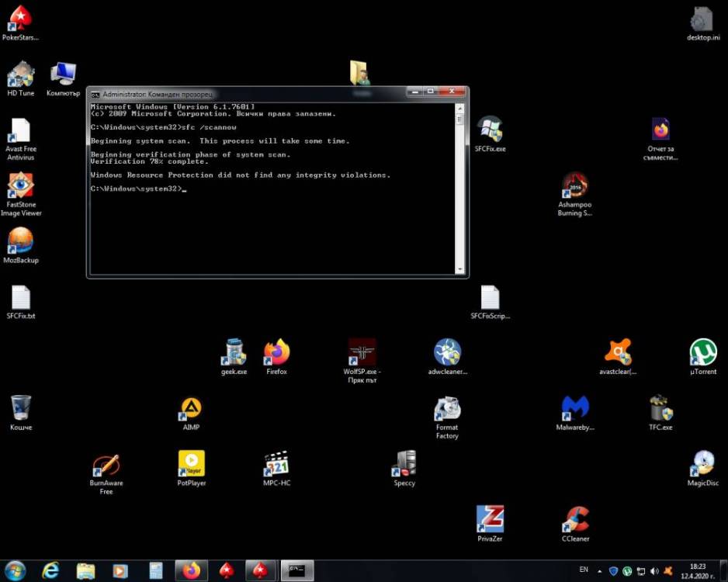Select the PrivaZer desktop shortcut

[x=491, y=524]
